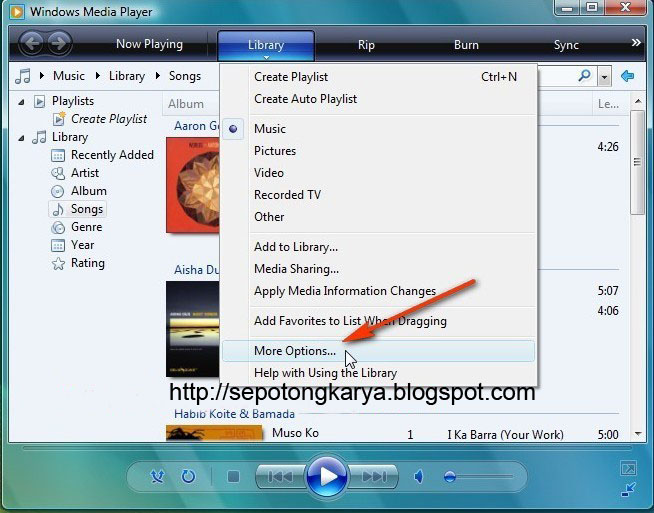Toggle repeat in the playback bar

coord(188,476)
